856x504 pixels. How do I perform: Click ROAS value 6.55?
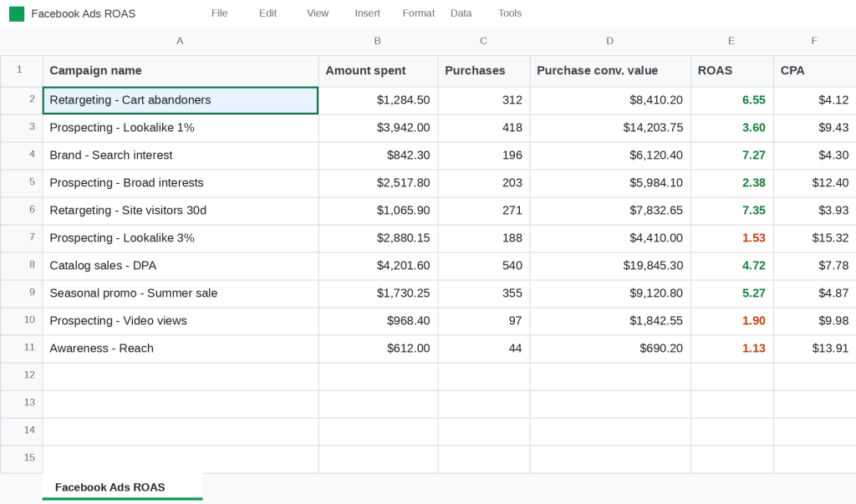pyautogui.click(x=731, y=100)
